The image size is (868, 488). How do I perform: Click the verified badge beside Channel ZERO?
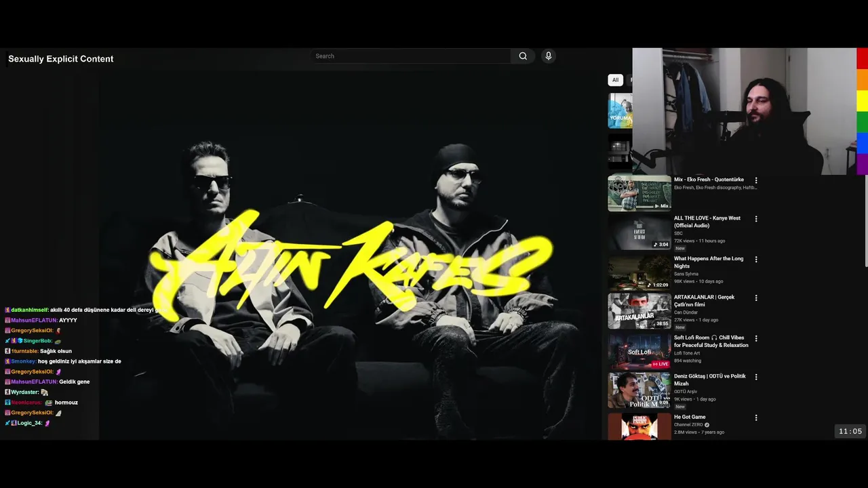pyautogui.click(x=707, y=425)
